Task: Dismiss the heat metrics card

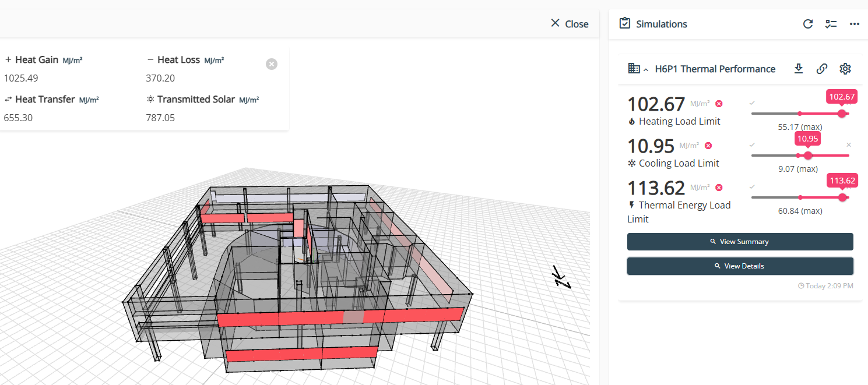Action: pos(271,64)
